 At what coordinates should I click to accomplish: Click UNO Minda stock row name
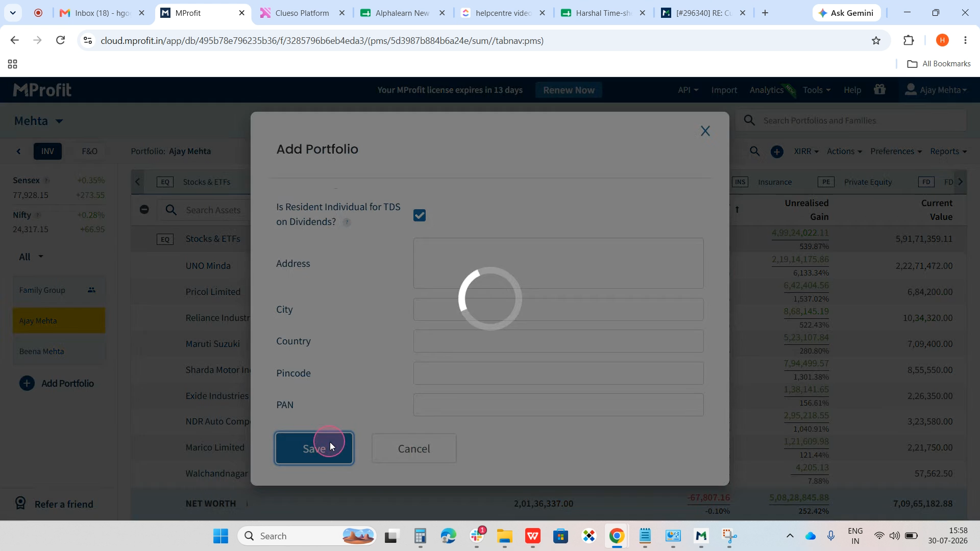(208, 266)
